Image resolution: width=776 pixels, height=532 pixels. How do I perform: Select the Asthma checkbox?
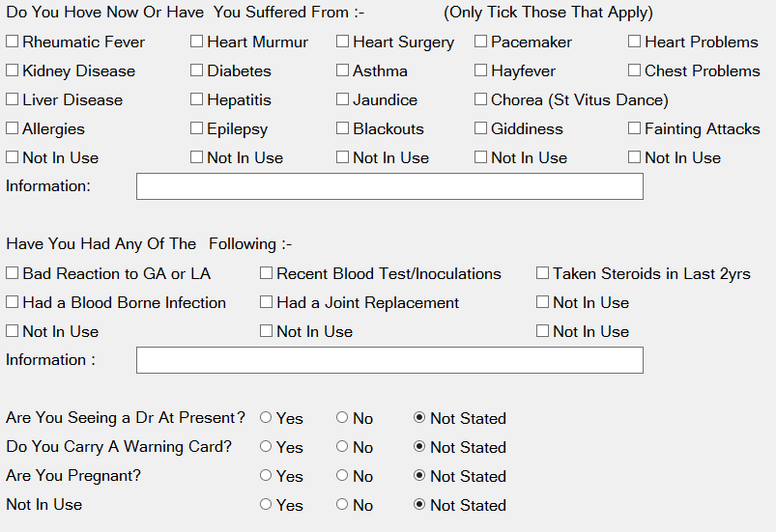click(343, 70)
